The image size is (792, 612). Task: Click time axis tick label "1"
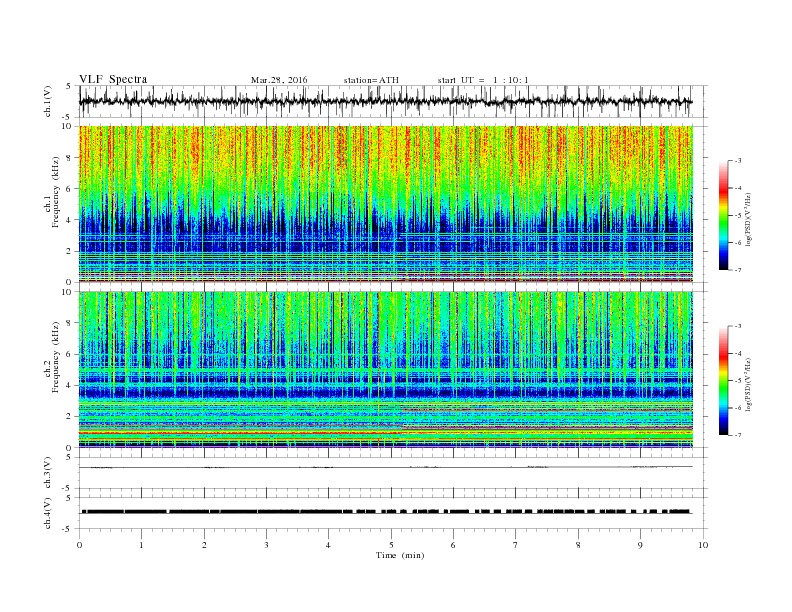[x=141, y=545]
